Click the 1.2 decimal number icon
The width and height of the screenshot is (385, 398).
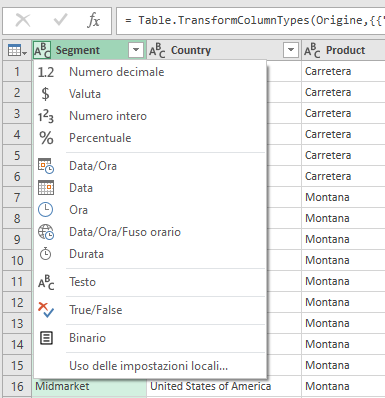46,72
